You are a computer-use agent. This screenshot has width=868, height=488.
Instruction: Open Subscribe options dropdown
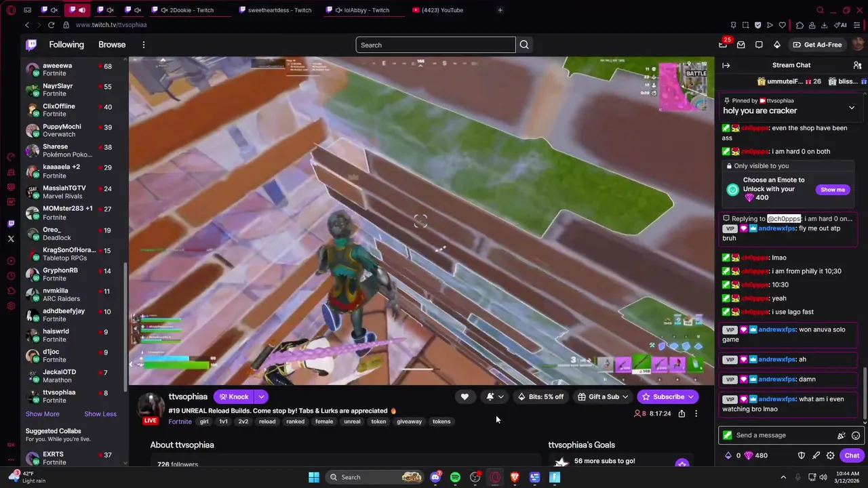(691, 396)
